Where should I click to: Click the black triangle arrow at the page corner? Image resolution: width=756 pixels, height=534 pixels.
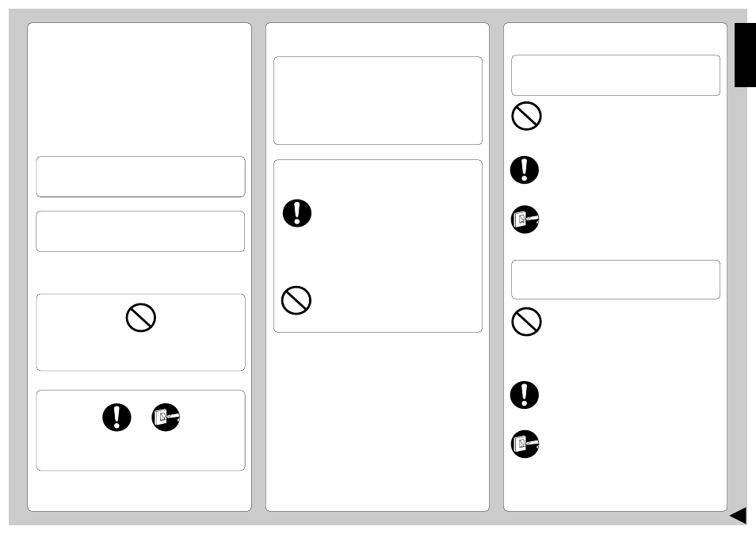point(738,515)
